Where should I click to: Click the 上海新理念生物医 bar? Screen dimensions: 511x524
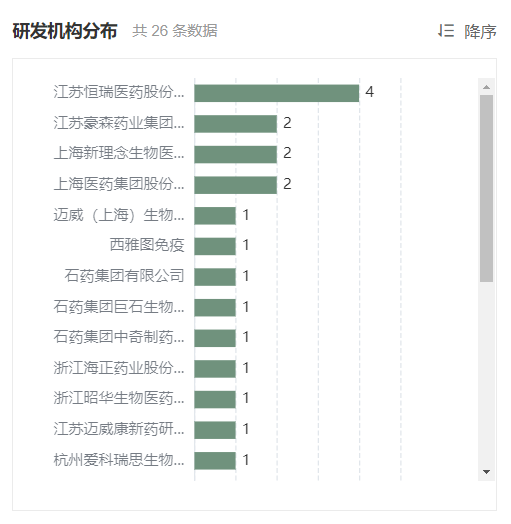point(236,154)
